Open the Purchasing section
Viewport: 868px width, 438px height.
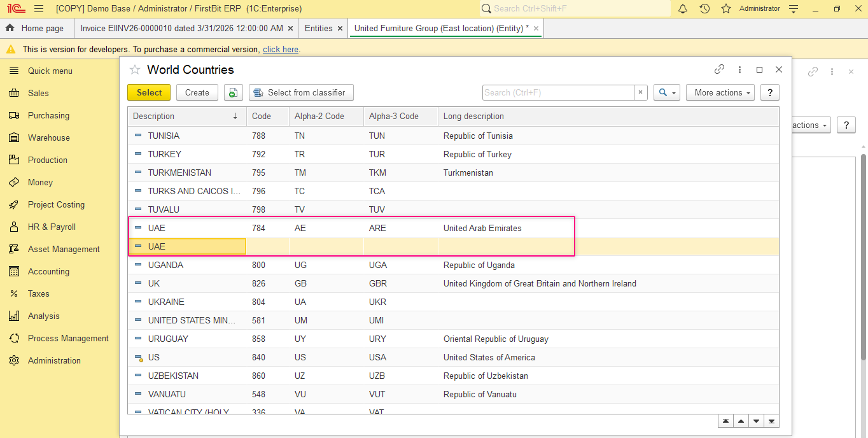pos(48,115)
